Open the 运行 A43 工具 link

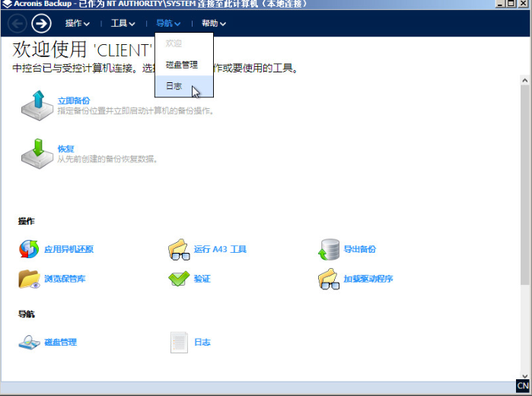pyautogui.click(x=220, y=249)
